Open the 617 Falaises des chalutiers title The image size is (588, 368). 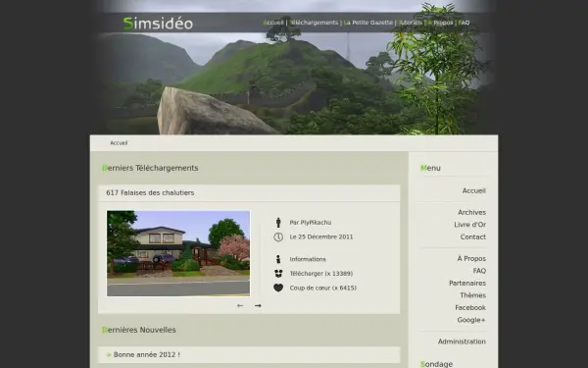[x=150, y=192]
